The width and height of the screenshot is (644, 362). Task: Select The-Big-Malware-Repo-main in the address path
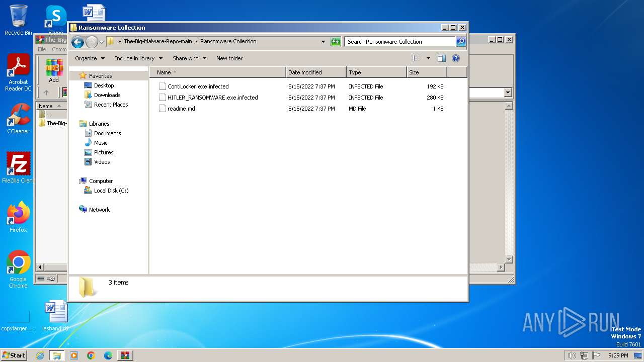tap(158, 41)
